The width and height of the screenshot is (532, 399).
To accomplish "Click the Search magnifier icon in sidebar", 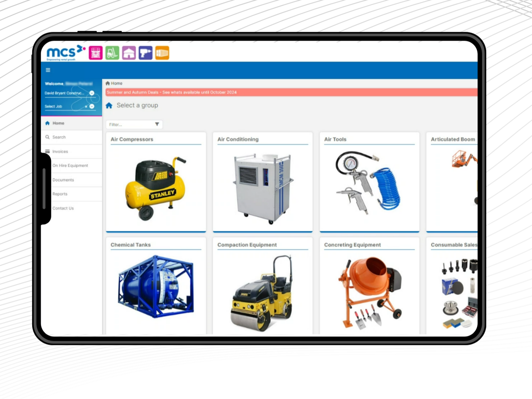I will [x=47, y=137].
